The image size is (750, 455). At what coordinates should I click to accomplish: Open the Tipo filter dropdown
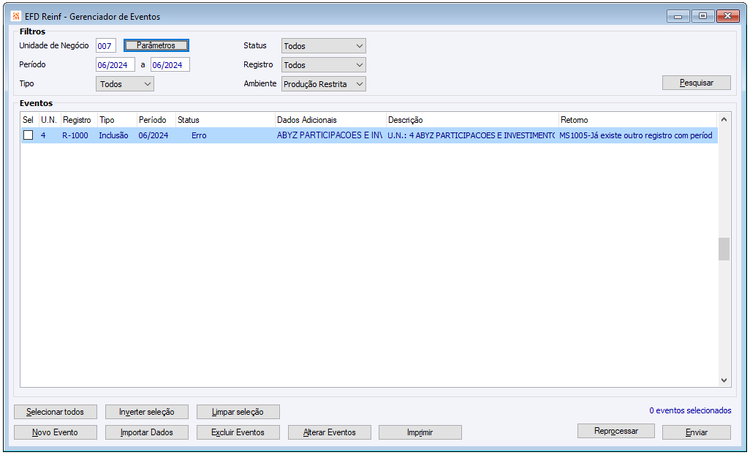click(125, 84)
